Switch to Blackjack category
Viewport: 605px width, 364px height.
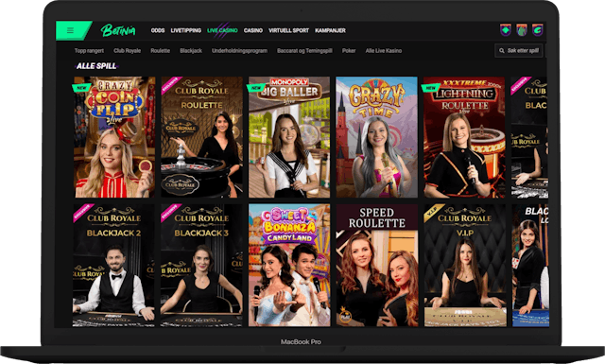[191, 50]
